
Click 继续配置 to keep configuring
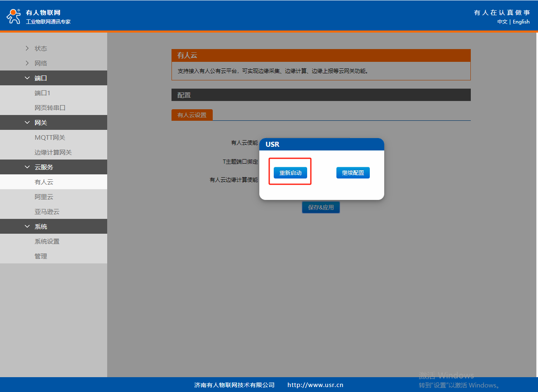click(353, 173)
